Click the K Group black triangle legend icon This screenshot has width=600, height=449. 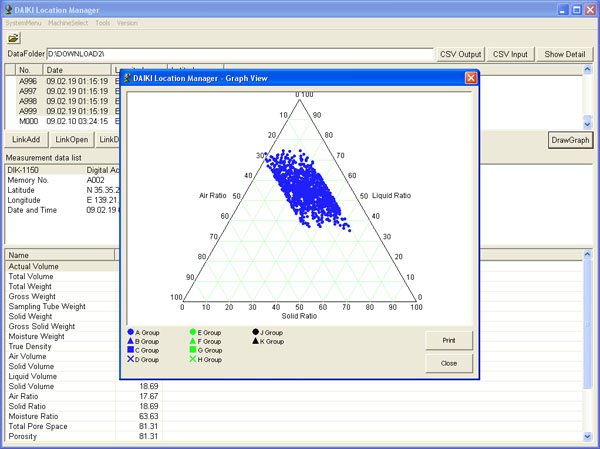coord(256,341)
